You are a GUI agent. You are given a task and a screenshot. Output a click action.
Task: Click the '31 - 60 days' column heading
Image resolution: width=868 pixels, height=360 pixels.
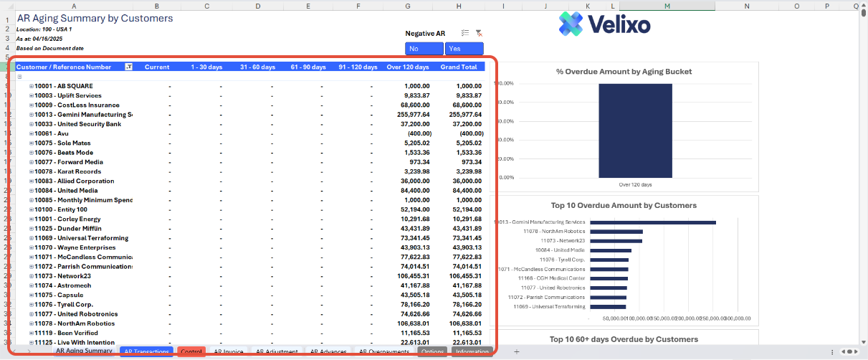click(257, 67)
